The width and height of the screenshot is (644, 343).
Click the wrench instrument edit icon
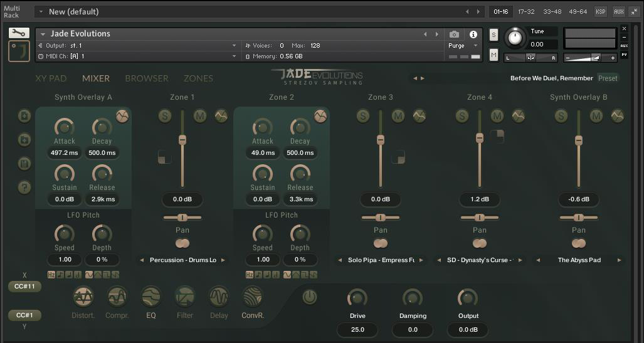[x=19, y=33]
